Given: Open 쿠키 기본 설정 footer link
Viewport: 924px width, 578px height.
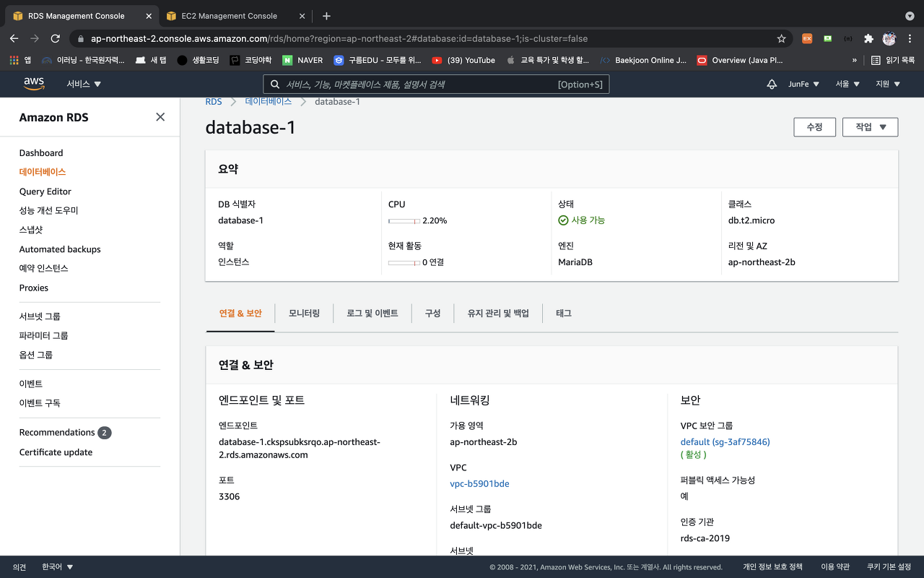Looking at the screenshot, I should pyautogui.click(x=889, y=567).
